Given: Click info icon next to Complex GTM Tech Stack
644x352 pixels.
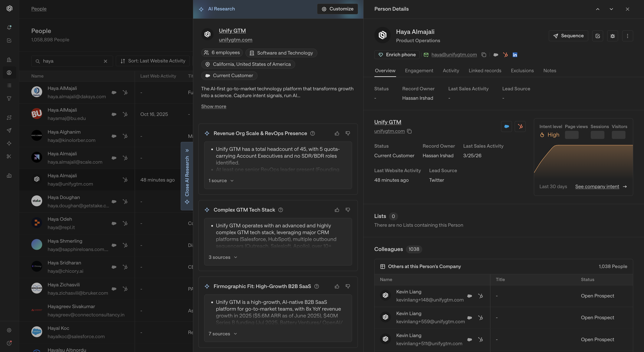Looking at the screenshot, I should coord(281,210).
